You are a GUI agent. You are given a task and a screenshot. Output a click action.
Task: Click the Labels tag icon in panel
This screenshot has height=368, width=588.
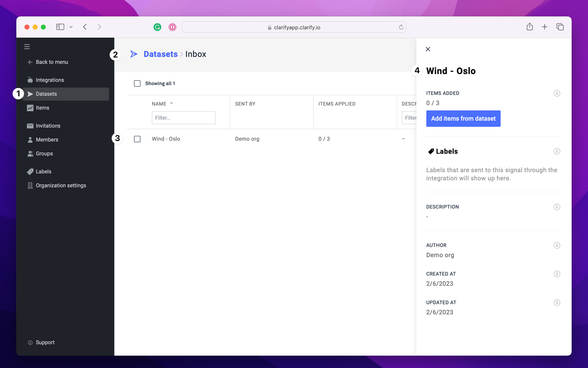431,151
